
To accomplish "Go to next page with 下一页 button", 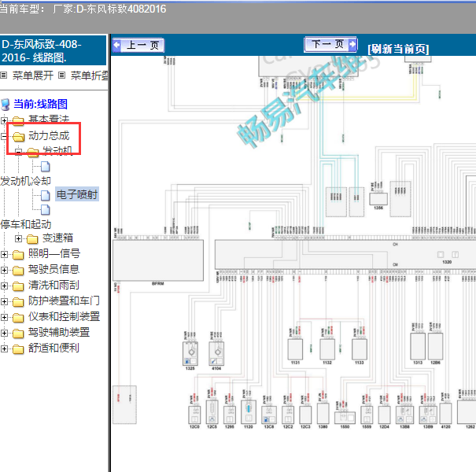I will click(330, 45).
